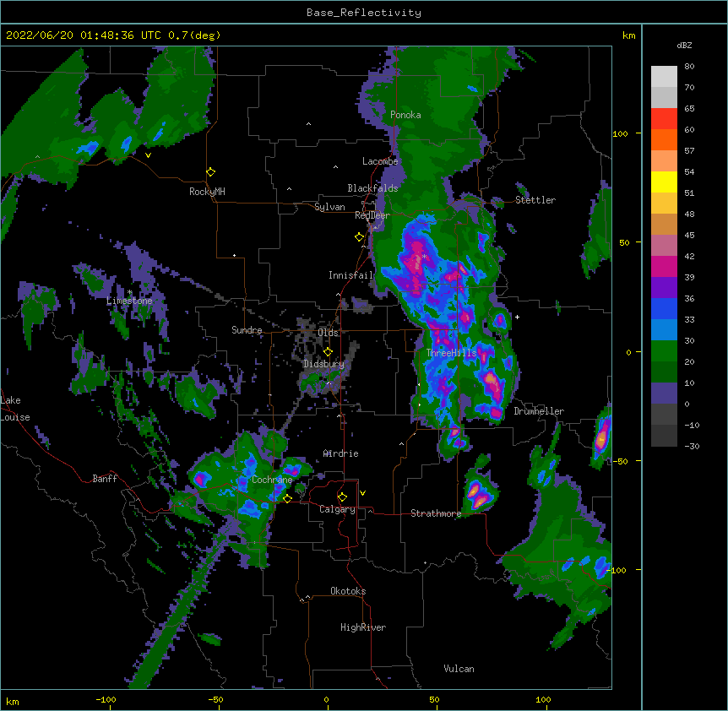Click the Lake Louise label

(x=15, y=409)
